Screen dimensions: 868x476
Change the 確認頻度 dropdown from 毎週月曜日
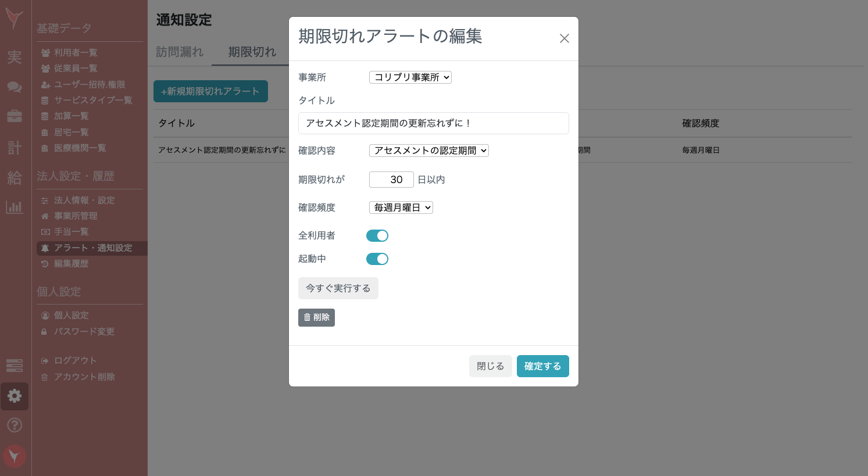(401, 207)
